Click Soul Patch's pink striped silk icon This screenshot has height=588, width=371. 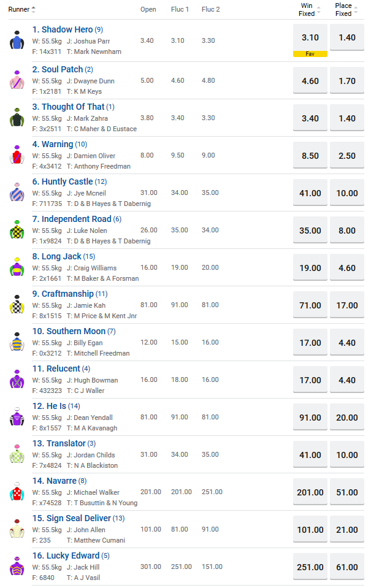point(17,80)
